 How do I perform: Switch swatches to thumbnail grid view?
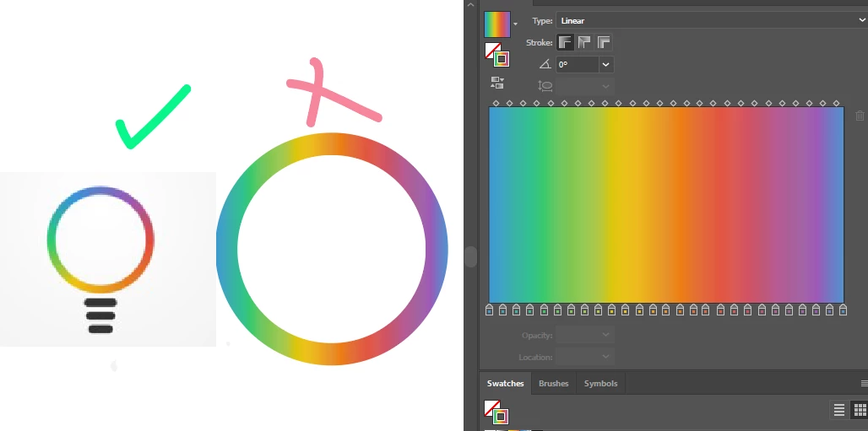tap(860, 410)
